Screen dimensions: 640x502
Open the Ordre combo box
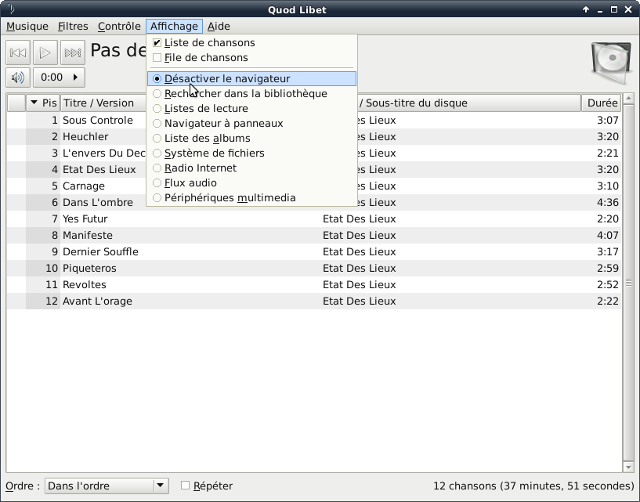pyautogui.click(x=107, y=486)
